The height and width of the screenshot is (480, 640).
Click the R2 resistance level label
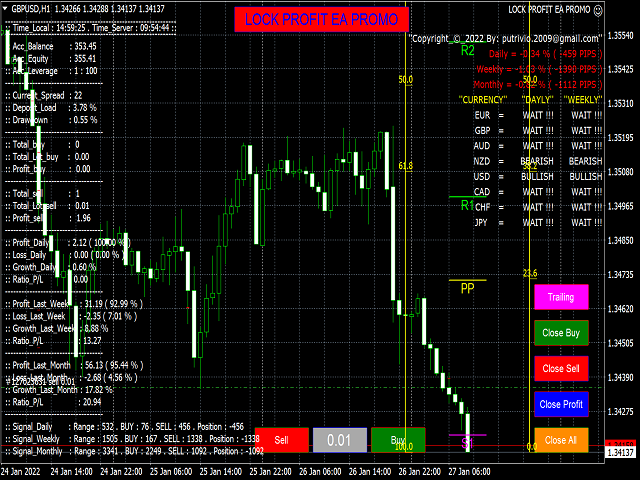click(x=468, y=51)
